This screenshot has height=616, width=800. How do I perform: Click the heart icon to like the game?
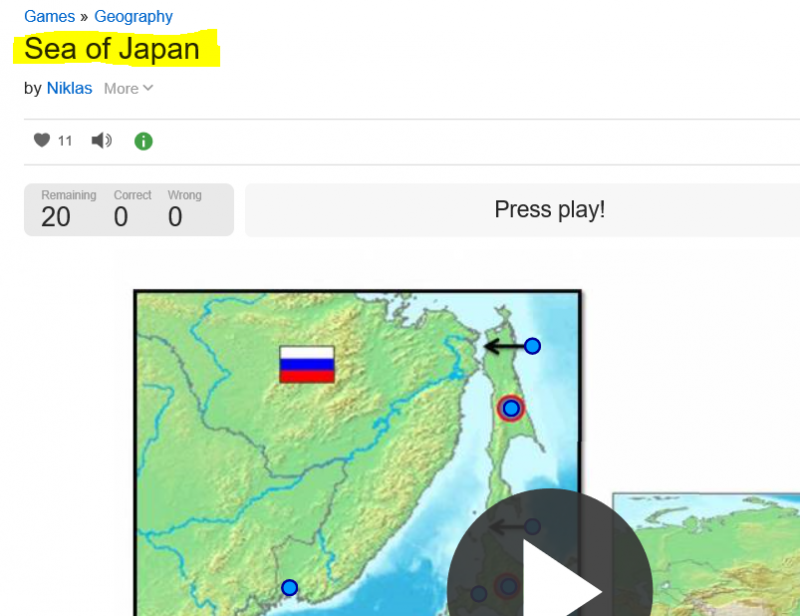[x=41, y=141]
